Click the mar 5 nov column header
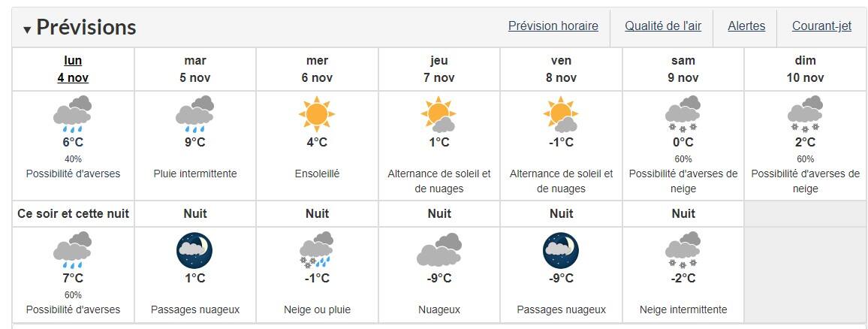Screen dimensions: 868x329 pyautogui.click(x=194, y=69)
